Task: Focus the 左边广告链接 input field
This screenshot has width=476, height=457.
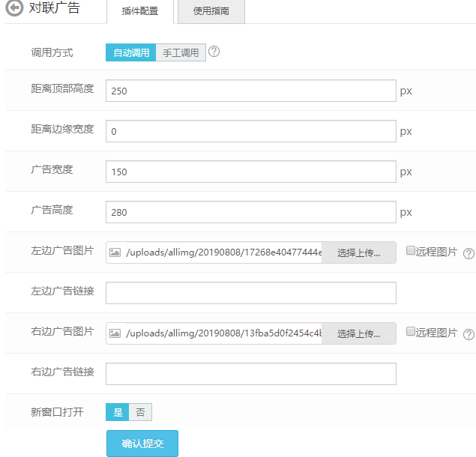Action: coord(251,293)
